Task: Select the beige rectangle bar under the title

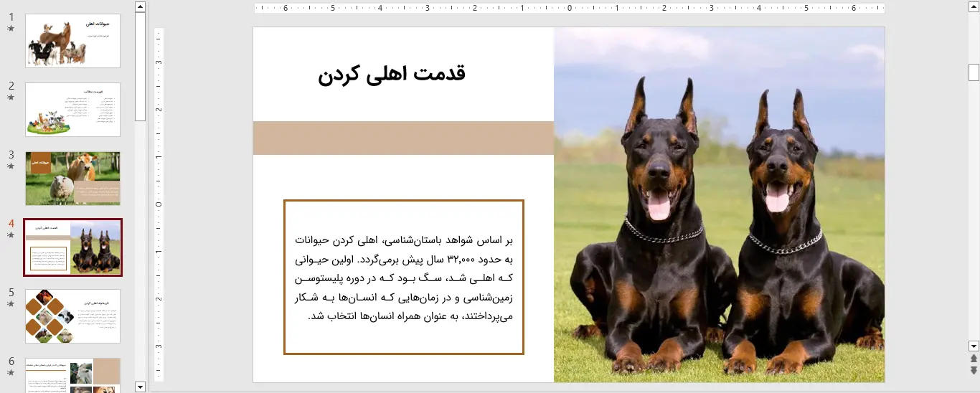Action: [403, 138]
